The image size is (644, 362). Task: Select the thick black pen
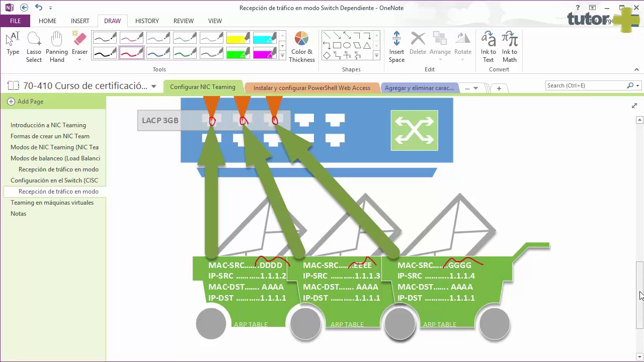(105, 53)
